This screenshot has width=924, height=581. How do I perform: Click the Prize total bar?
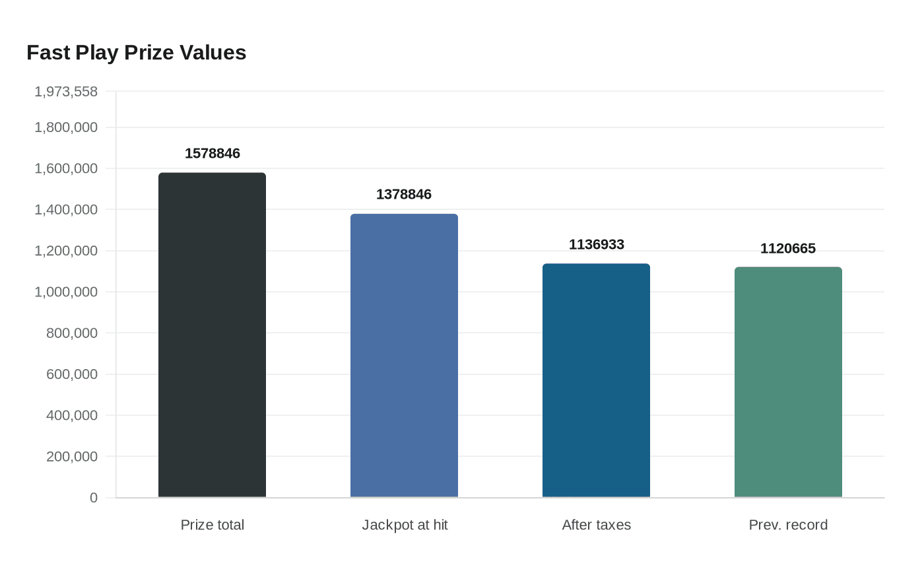(212, 335)
